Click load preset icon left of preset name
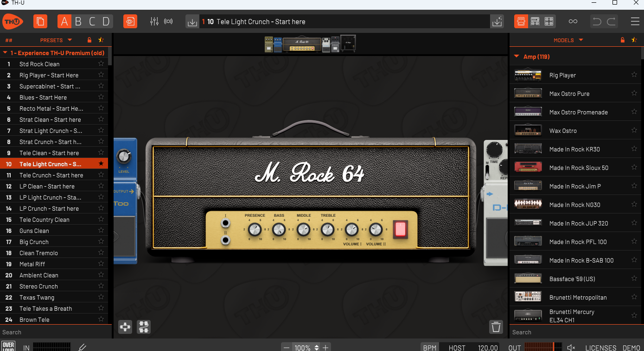644x351 pixels. [x=192, y=22]
